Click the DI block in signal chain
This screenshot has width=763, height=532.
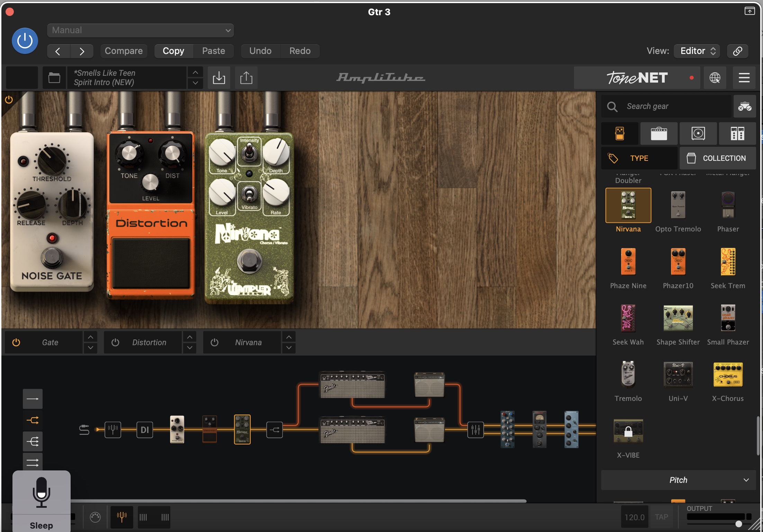tap(145, 430)
